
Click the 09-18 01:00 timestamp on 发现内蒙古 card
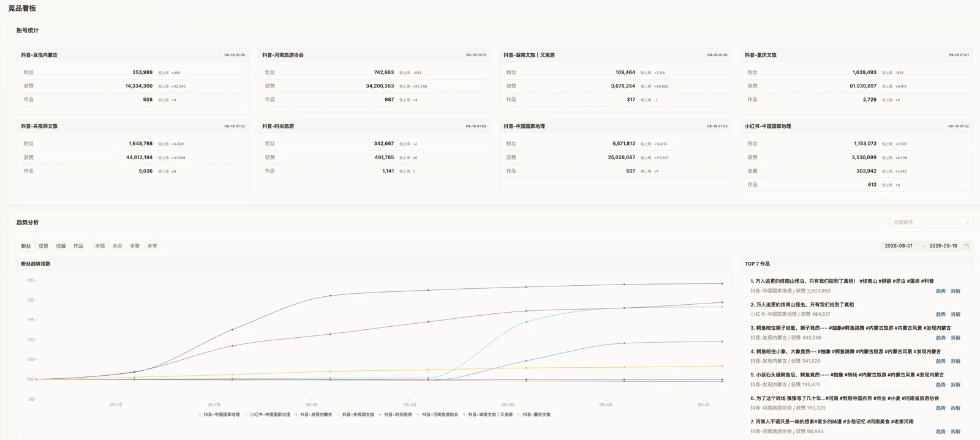[x=235, y=55]
